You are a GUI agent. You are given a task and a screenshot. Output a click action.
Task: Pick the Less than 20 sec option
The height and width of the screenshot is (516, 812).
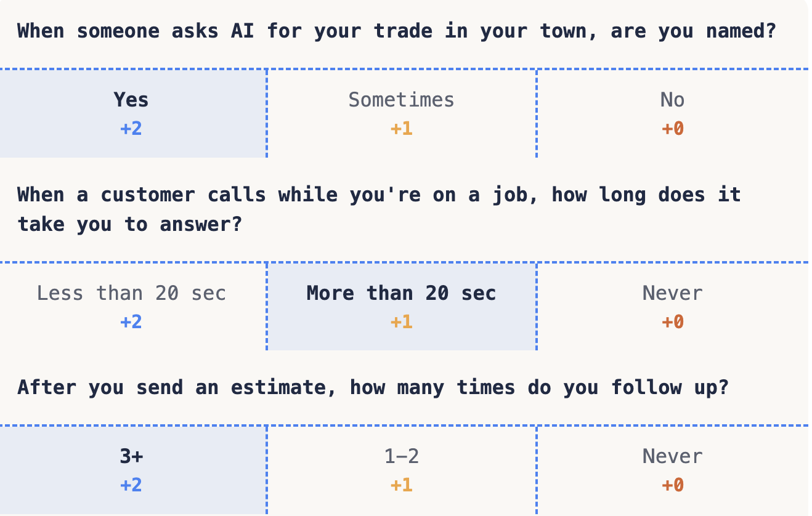[132, 307]
